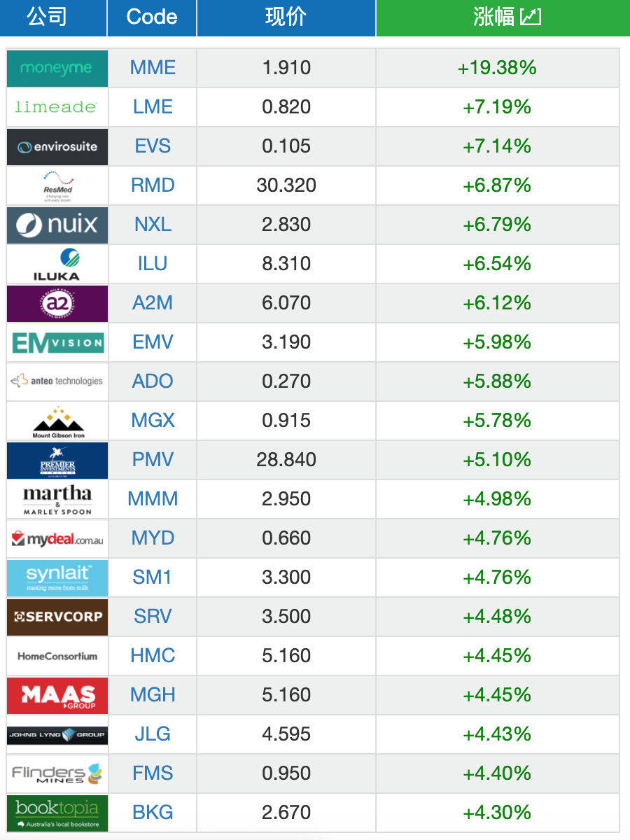The width and height of the screenshot is (630, 840).
Task: Select the 现价 column header
Action: tap(286, 17)
